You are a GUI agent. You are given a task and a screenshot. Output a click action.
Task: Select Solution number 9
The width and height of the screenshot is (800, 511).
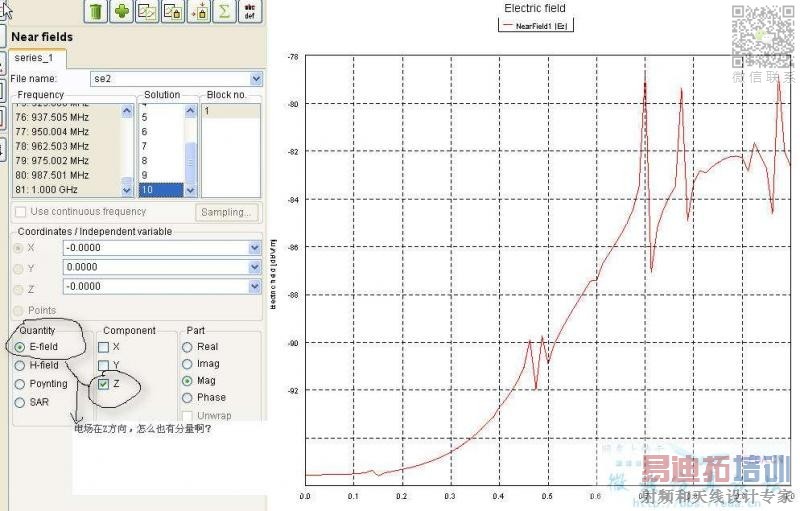161,175
